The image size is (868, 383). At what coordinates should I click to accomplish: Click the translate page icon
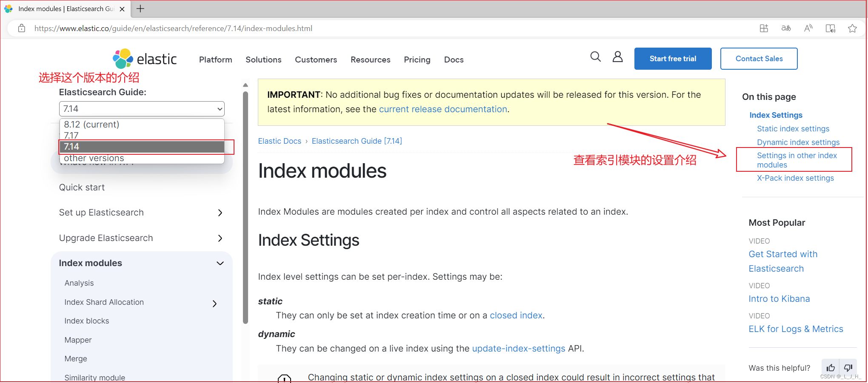coord(786,28)
